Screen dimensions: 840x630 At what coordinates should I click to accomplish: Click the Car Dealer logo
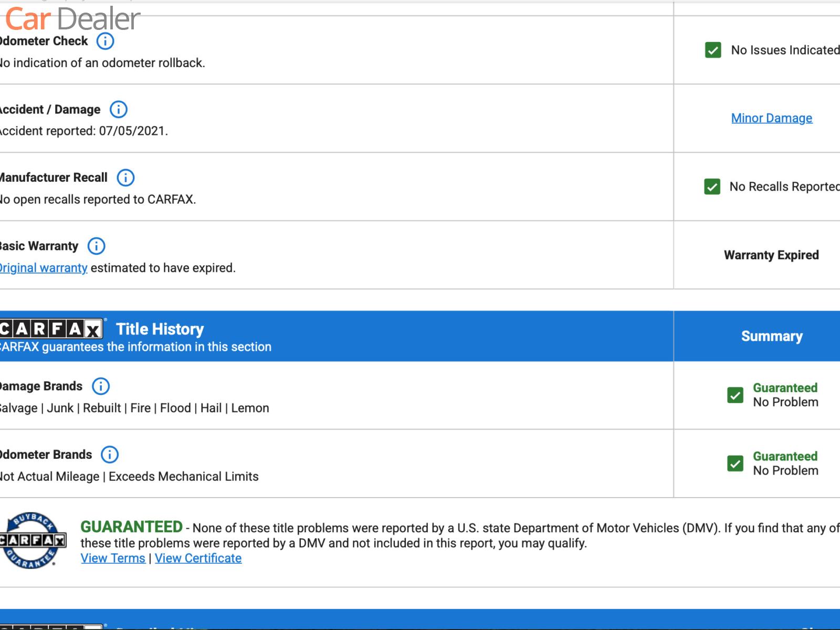click(72, 19)
